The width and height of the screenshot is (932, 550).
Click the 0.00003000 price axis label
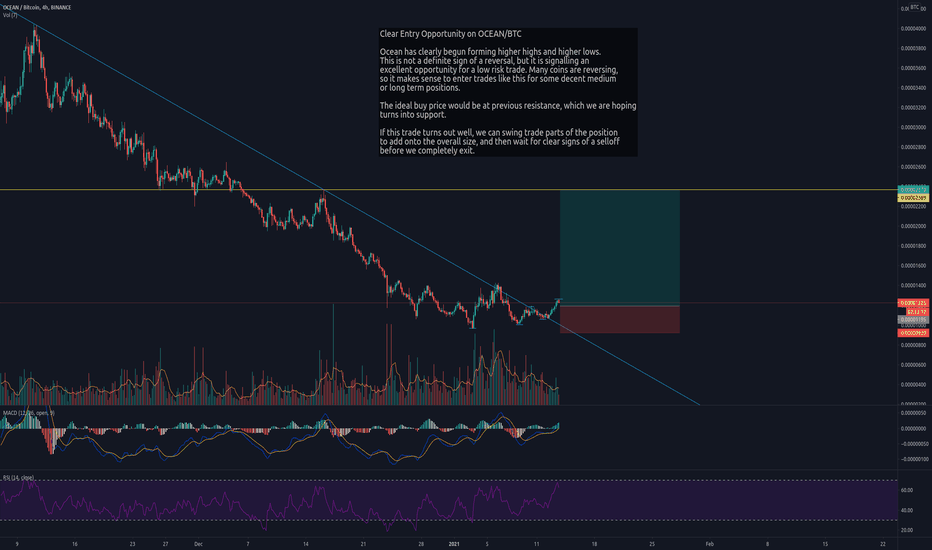tap(913, 127)
